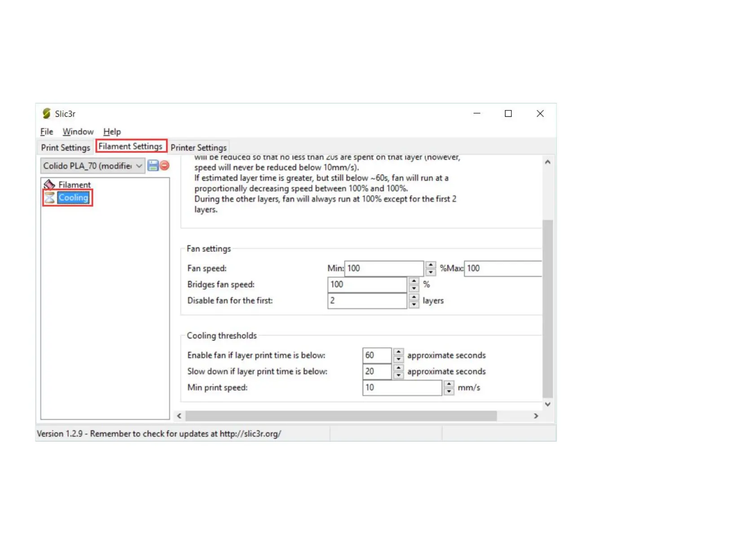Click the Slic3r logo in title bar

46,114
